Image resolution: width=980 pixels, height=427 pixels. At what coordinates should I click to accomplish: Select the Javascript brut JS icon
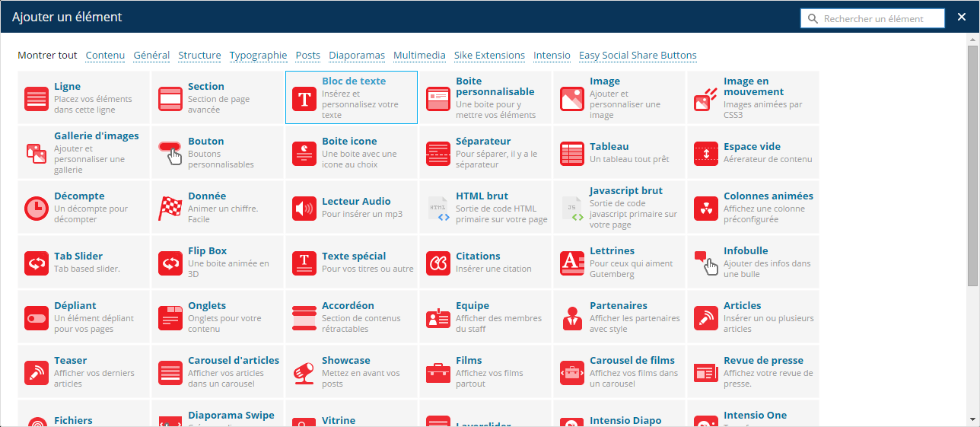pyautogui.click(x=572, y=209)
